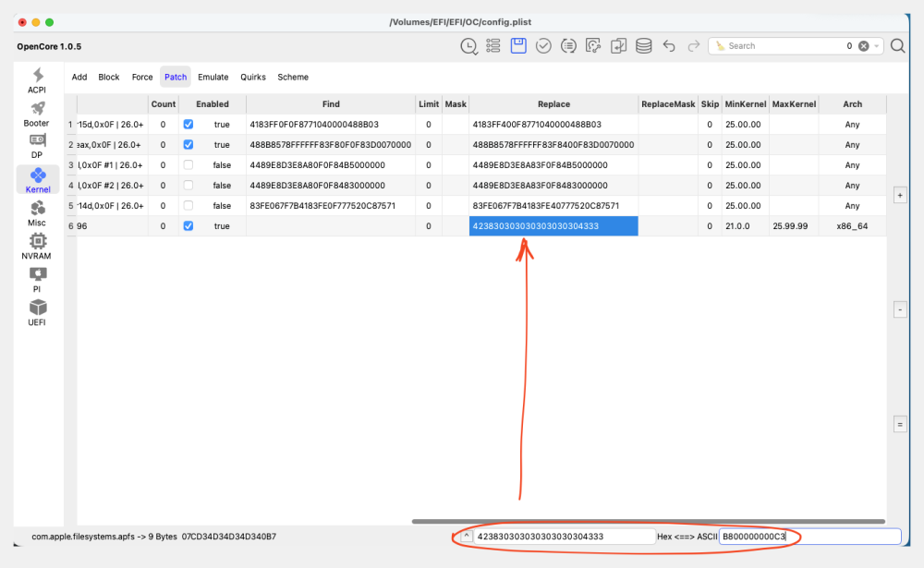This screenshot has height=568, width=924.
Task: Toggle Enabled checkbox in row 2
Action: pyautogui.click(x=188, y=144)
